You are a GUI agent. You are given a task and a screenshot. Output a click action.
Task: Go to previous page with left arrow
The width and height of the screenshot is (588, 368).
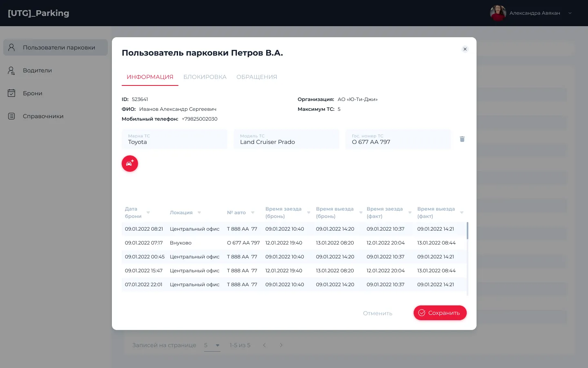click(264, 345)
